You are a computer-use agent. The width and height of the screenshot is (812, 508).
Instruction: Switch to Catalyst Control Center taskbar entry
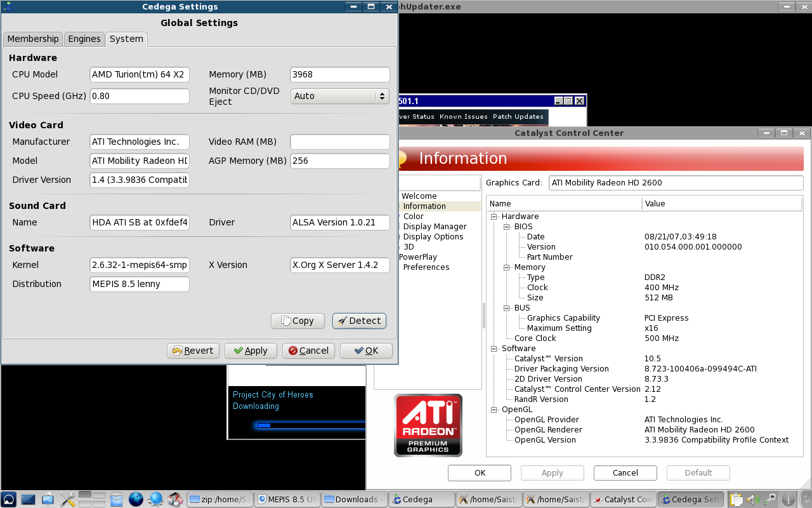623,499
